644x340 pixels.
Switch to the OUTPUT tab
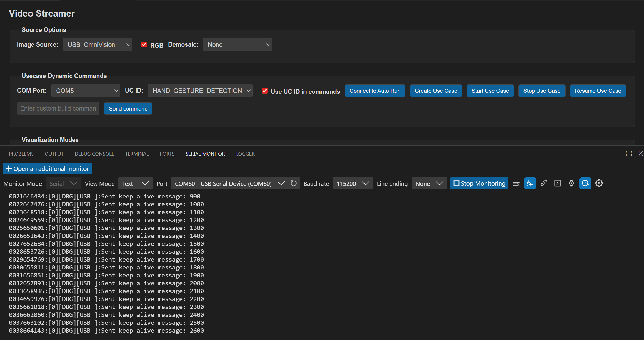click(x=54, y=154)
